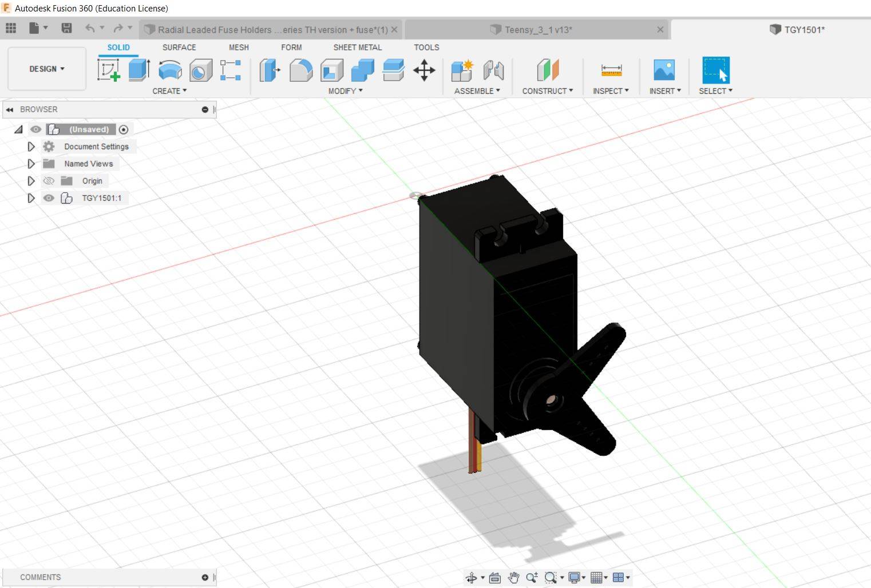Click the Orbit navigation icon
This screenshot has width=871, height=588.
472,578
